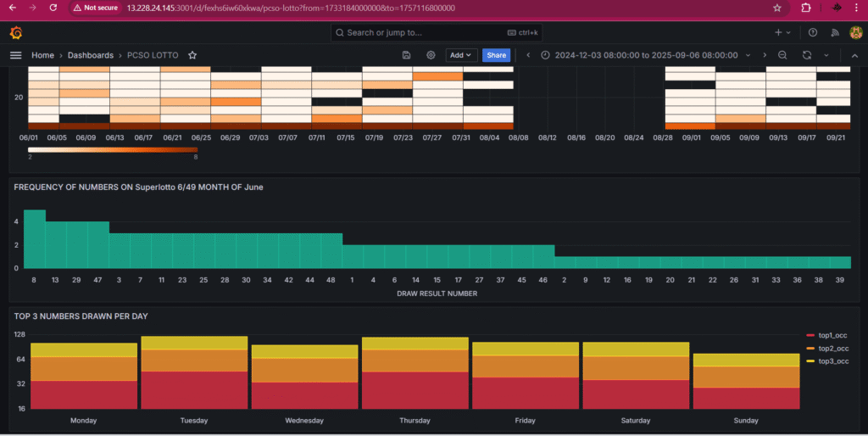Open the news feed icon

[x=834, y=32]
